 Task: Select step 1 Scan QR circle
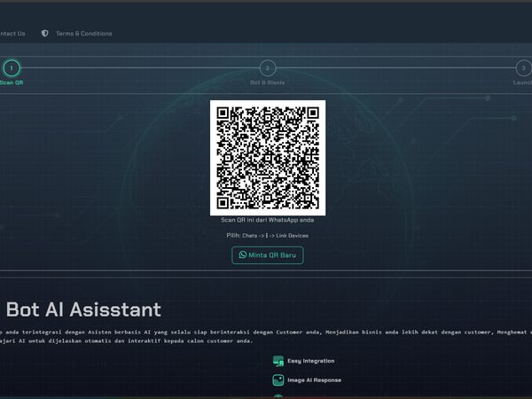[x=12, y=68]
